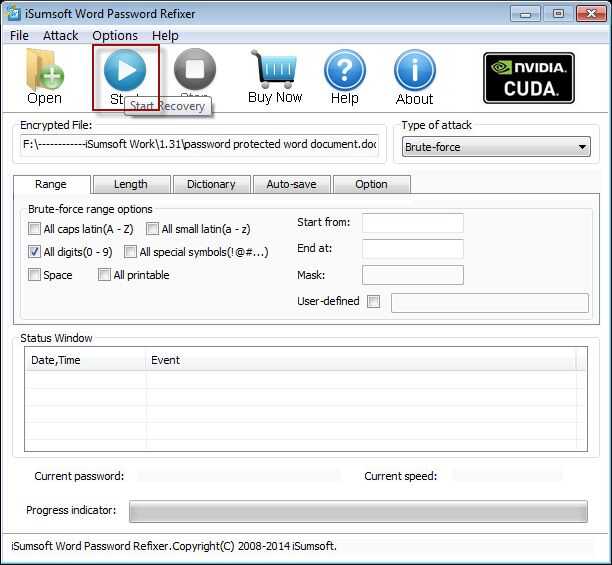Minimize the iSumsoft window

coord(525,14)
